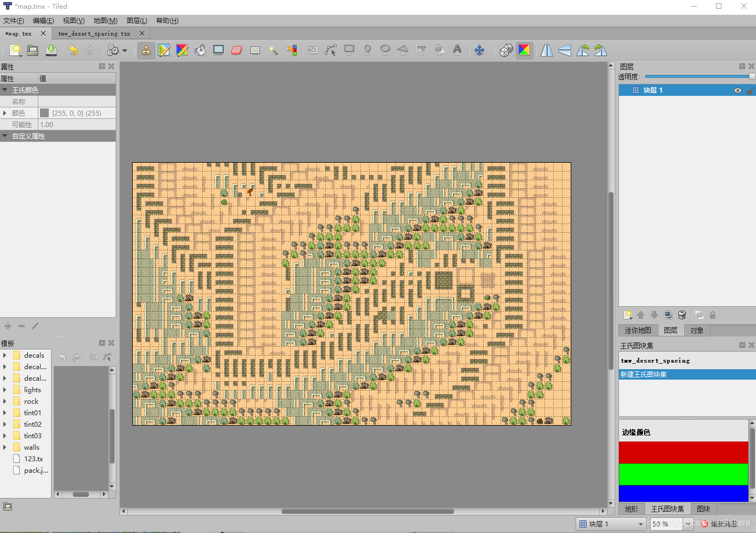The image size is (756, 533).
Task: Click the Lower Layer down arrow
Action: click(x=654, y=315)
